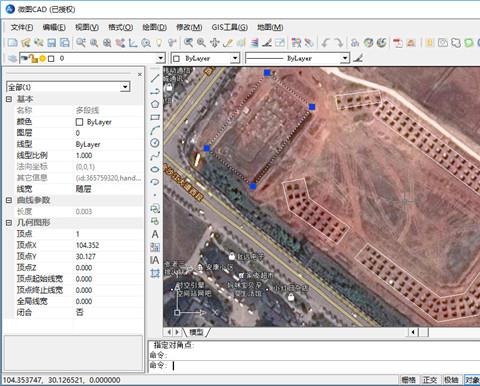
Task: Click the Save As double-disk icon
Action: pos(65,43)
